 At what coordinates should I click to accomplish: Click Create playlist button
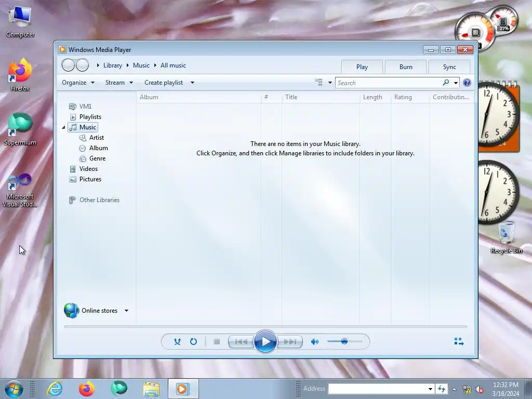[x=164, y=83]
